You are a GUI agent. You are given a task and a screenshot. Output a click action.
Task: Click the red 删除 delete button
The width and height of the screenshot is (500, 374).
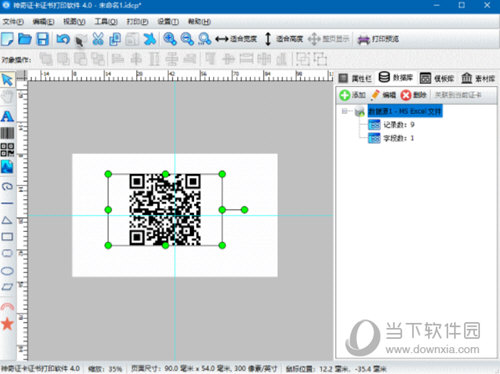(414, 95)
